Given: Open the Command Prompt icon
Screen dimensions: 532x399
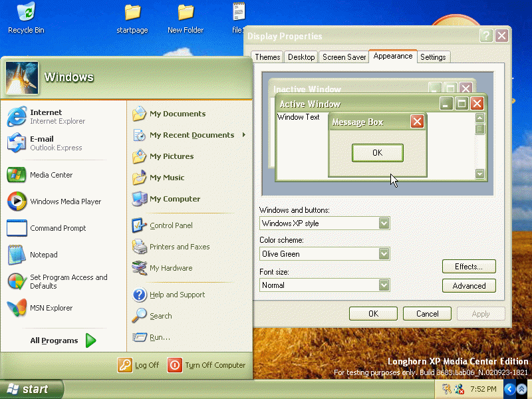Looking at the screenshot, I should [x=16, y=228].
